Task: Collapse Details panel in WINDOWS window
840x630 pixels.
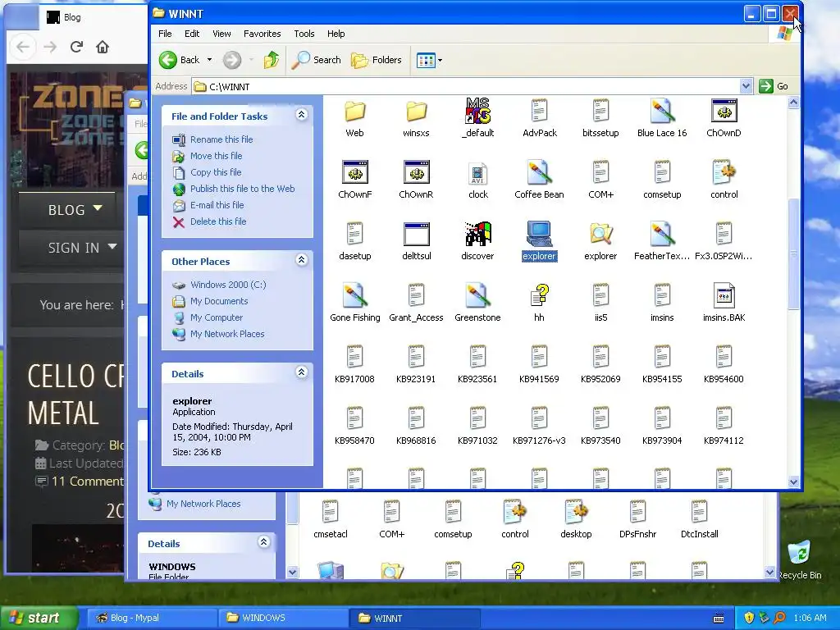Action: point(263,541)
